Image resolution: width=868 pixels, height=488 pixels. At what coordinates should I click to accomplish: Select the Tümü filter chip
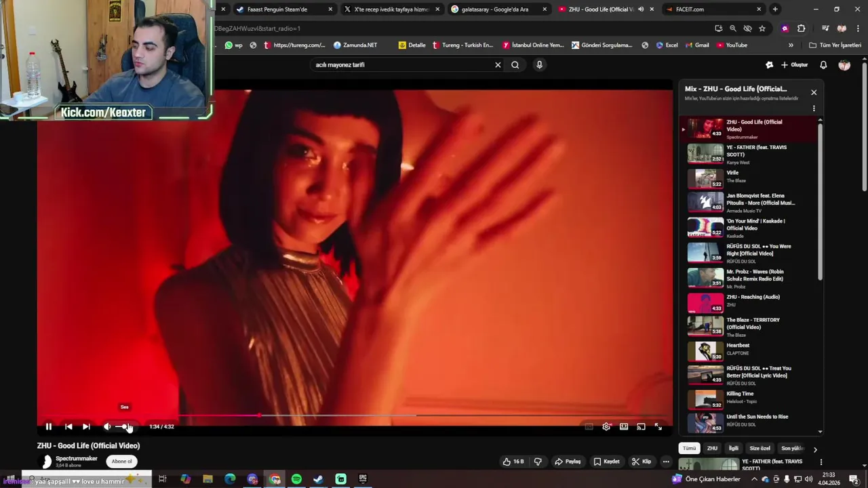coord(690,449)
